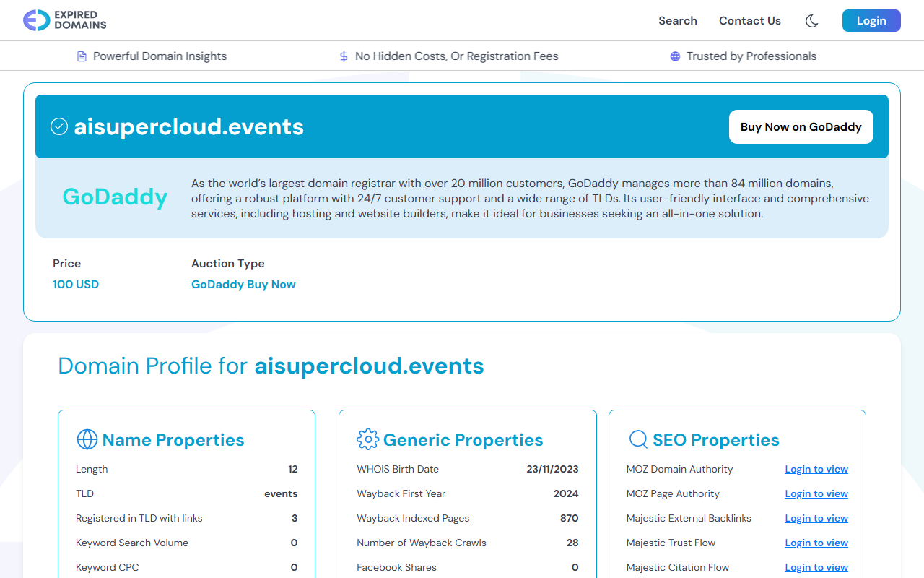Click Login to view for Majestic Trust Flow

coord(816,543)
